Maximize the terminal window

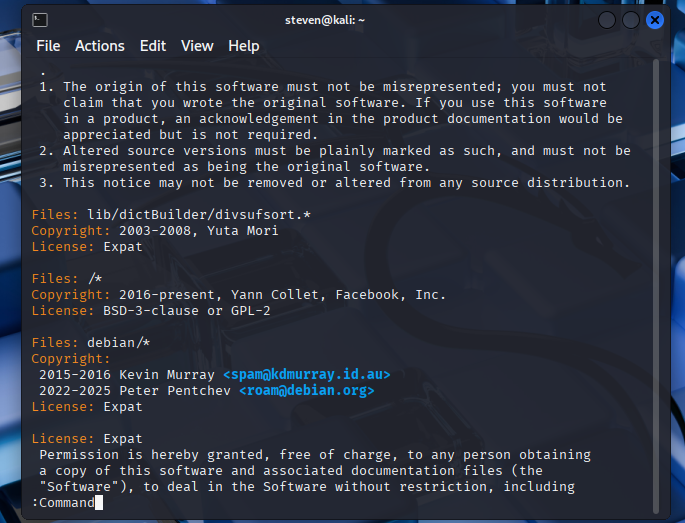pyautogui.click(x=631, y=20)
